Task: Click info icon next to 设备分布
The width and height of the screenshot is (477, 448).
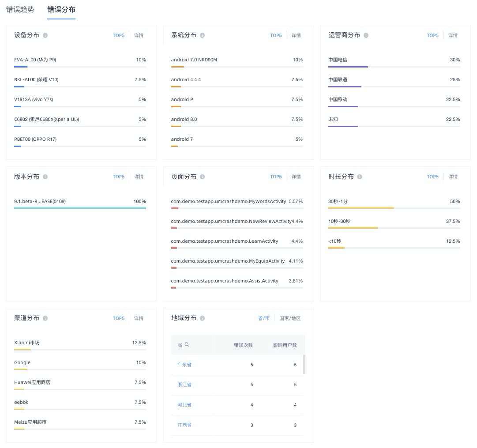Action: 45,35
